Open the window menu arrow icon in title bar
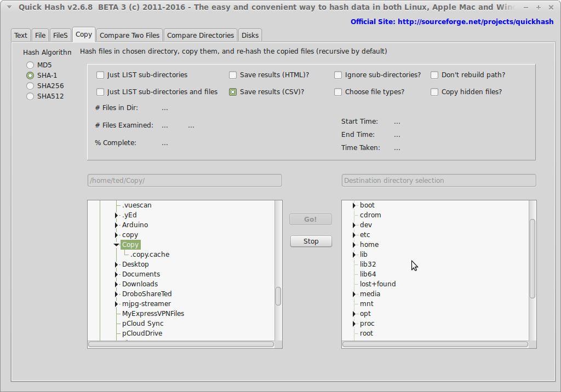Image resolution: width=561 pixels, height=392 pixels. 9,7
